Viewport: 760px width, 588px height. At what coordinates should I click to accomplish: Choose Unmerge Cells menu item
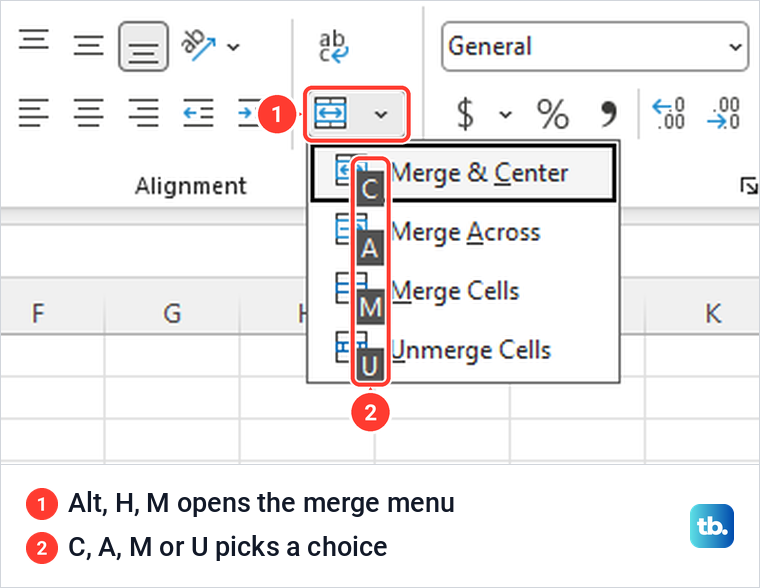coord(463,350)
